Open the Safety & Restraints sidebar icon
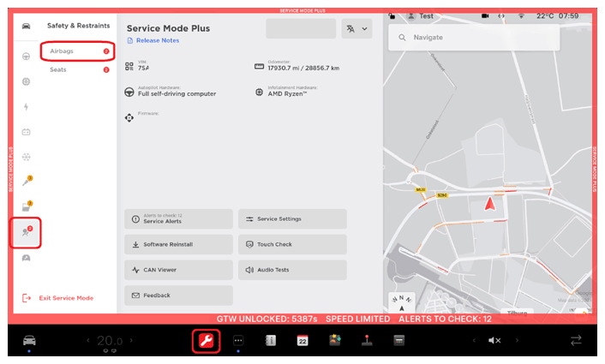605x364 pixels. [x=27, y=232]
